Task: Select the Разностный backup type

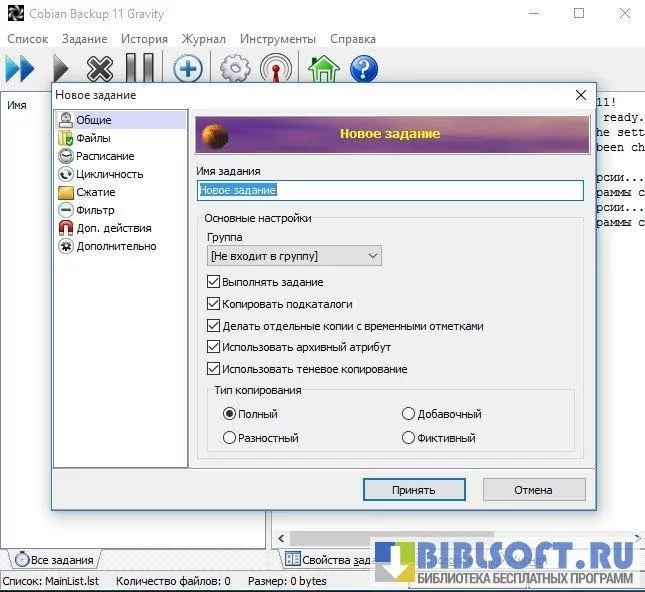Action: click(x=230, y=438)
